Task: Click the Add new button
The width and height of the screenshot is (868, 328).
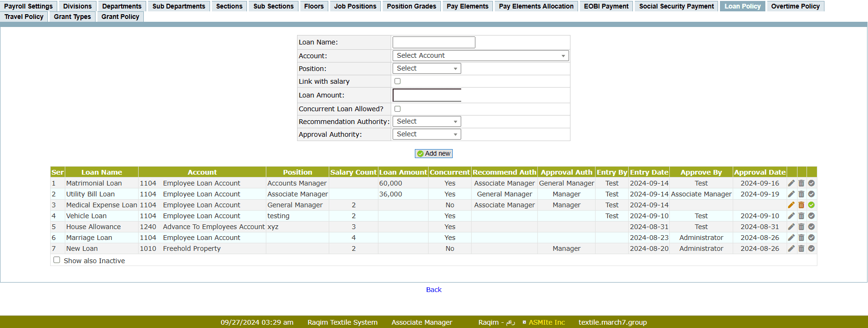Action: pos(433,153)
